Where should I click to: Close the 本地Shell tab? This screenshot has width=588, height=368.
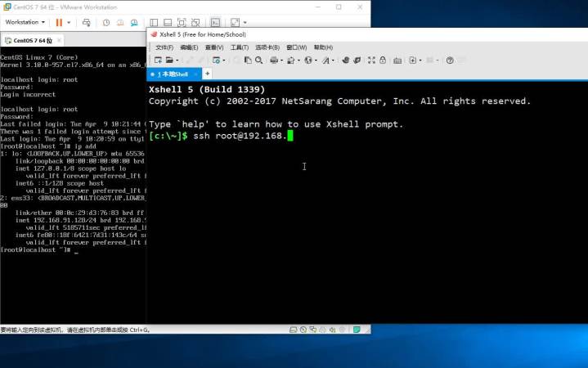195,74
